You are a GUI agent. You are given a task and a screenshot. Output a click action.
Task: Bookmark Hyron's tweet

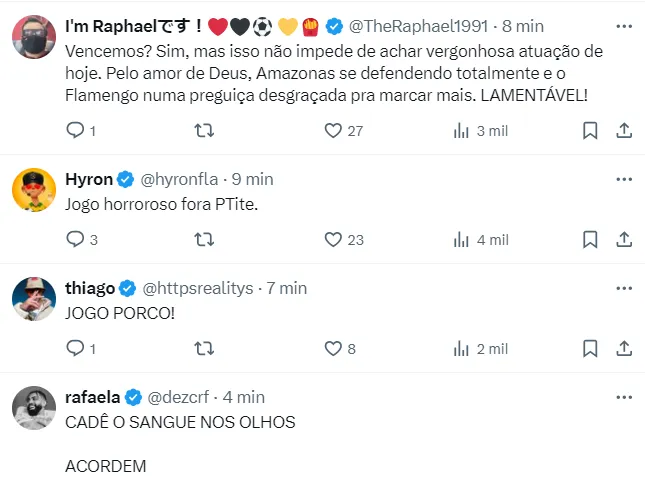[590, 239]
